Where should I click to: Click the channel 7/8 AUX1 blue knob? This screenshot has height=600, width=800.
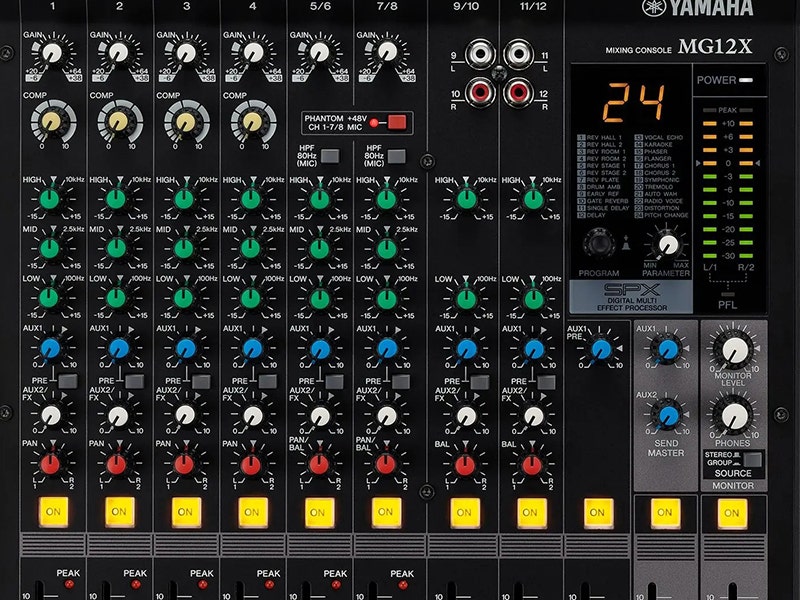tap(387, 348)
